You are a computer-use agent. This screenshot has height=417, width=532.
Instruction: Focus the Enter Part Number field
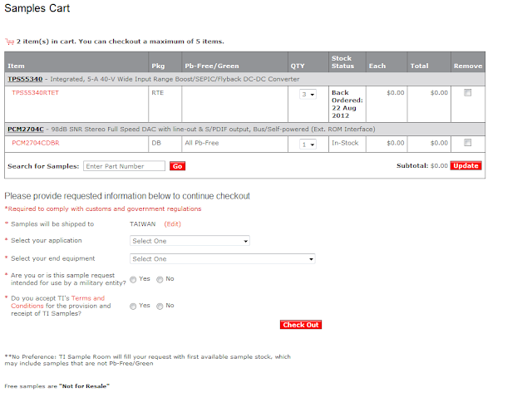pyautogui.click(x=125, y=166)
